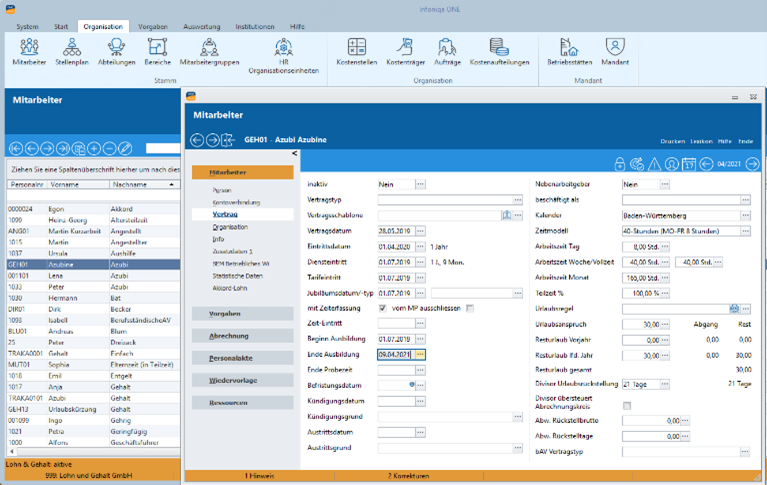The height and width of the screenshot is (485, 767).
Task: Collapse the side navigation panel arrow
Action: (x=294, y=154)
